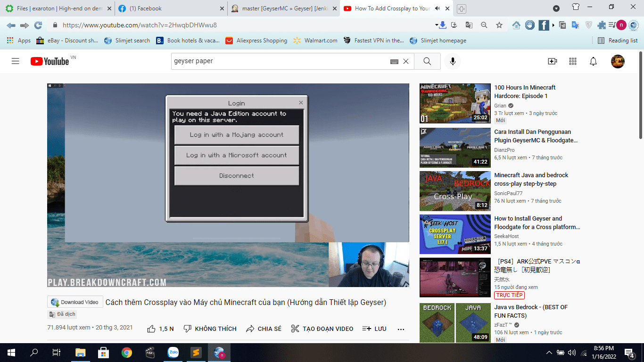Visit the Grian channel name
The image size is (644, 362).
pos(500,106)
